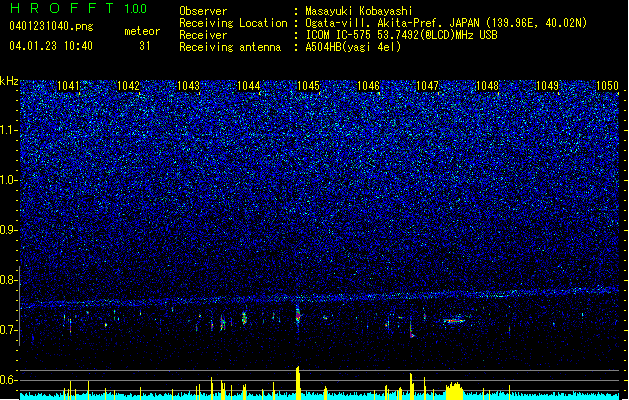Click the version number 1.00
Image resolution: width=629 pixels, height=400 pixels.
[x=135, y=9]
